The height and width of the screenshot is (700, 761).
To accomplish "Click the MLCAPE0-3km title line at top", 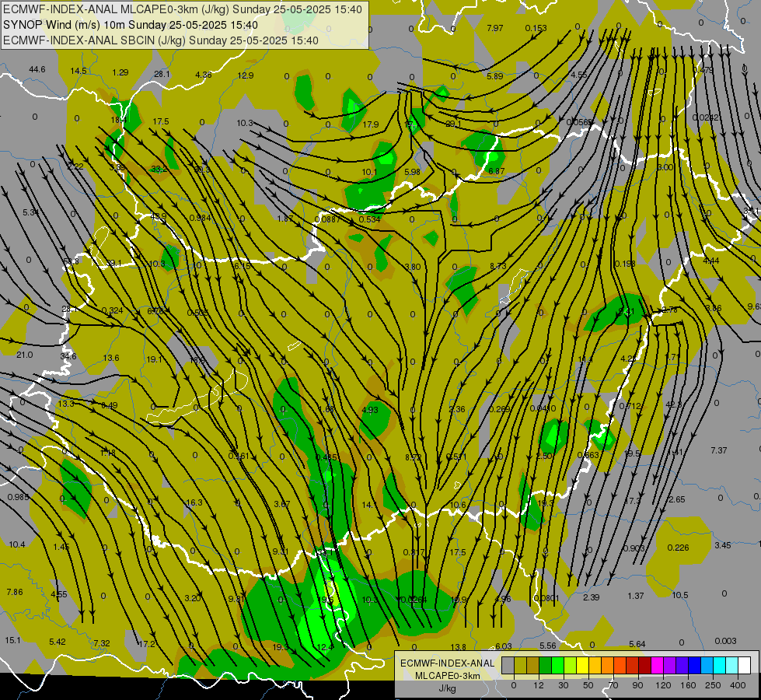I will pos(183,9).
